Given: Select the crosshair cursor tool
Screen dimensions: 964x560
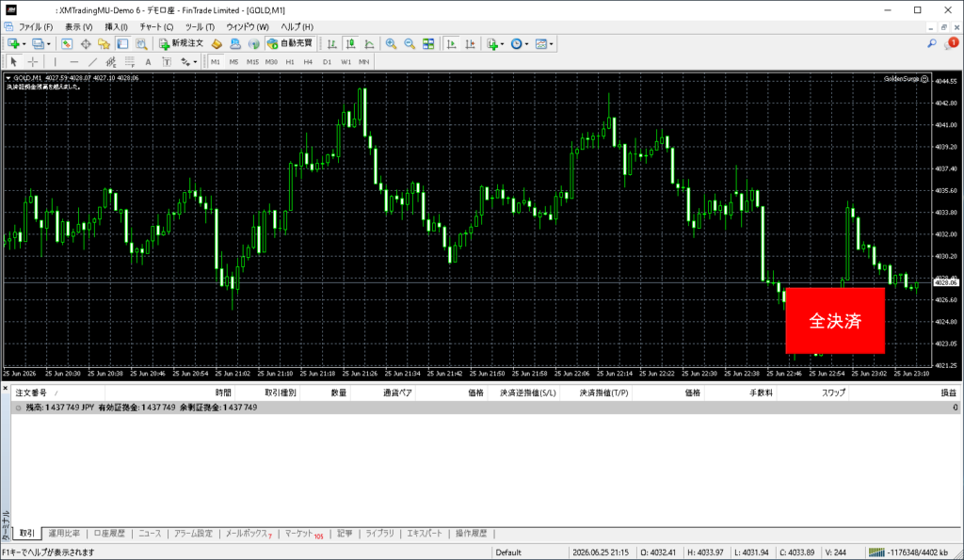Looking at the screenshot, I should click(x=33, y=61).
